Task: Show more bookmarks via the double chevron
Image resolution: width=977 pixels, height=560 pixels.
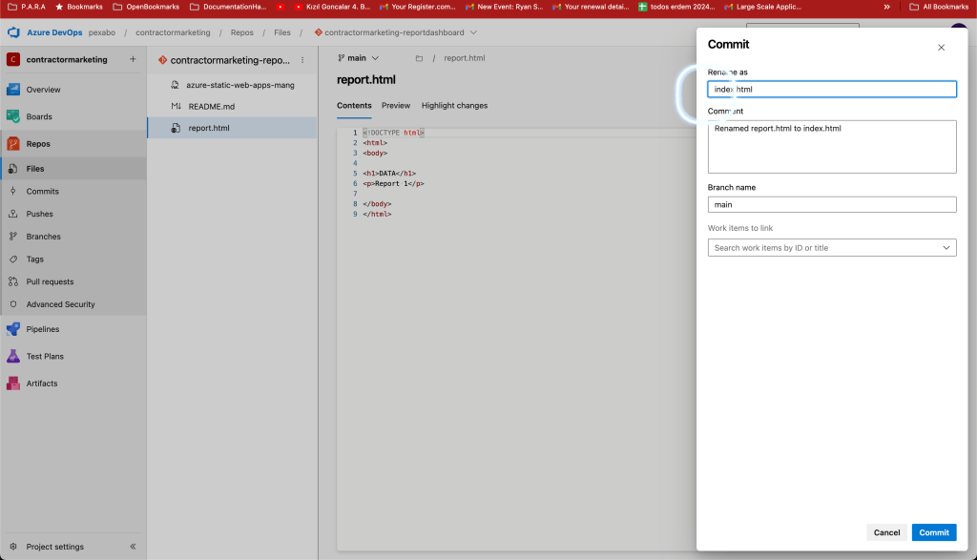Action: [x=886, y=7]
